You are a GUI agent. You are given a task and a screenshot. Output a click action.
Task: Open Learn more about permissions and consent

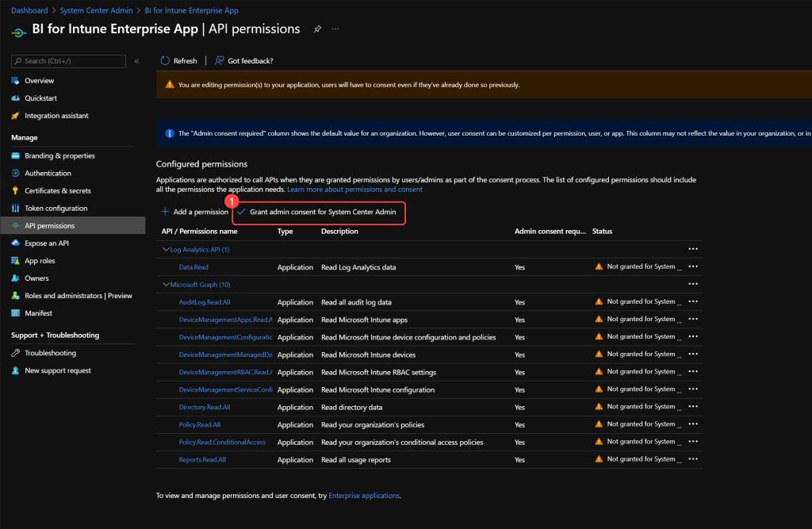pyautogui.click(x=354, y=190)
